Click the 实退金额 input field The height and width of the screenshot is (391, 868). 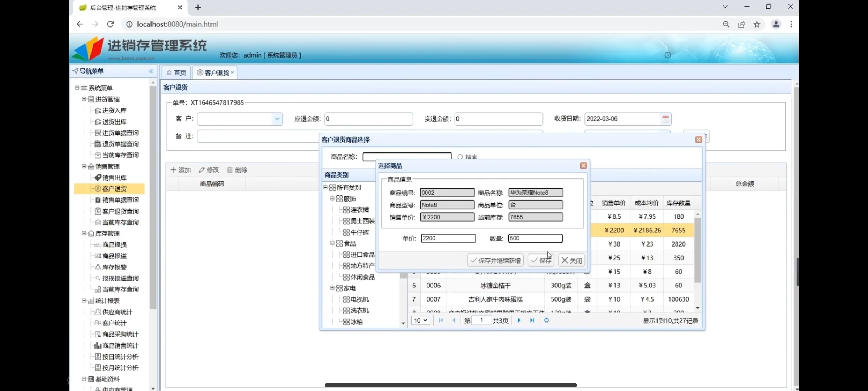point(499,119)
